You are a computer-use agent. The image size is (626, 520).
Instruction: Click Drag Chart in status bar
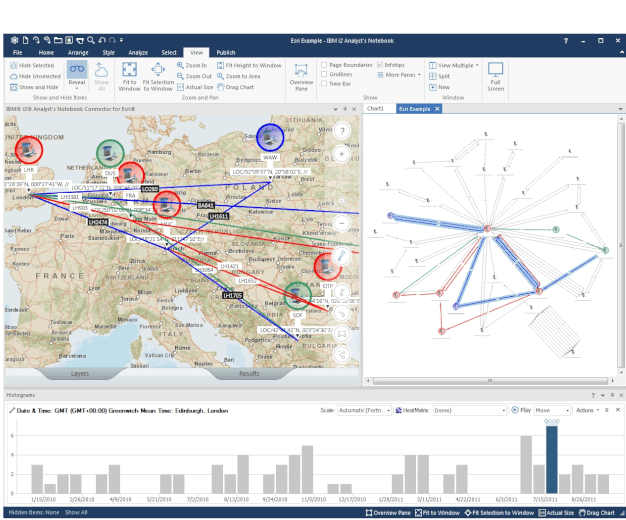596,512
